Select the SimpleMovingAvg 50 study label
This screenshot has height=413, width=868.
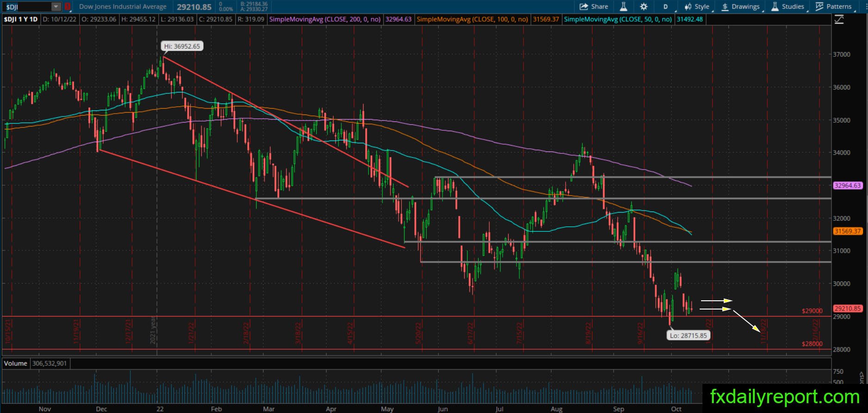[618, 19]
